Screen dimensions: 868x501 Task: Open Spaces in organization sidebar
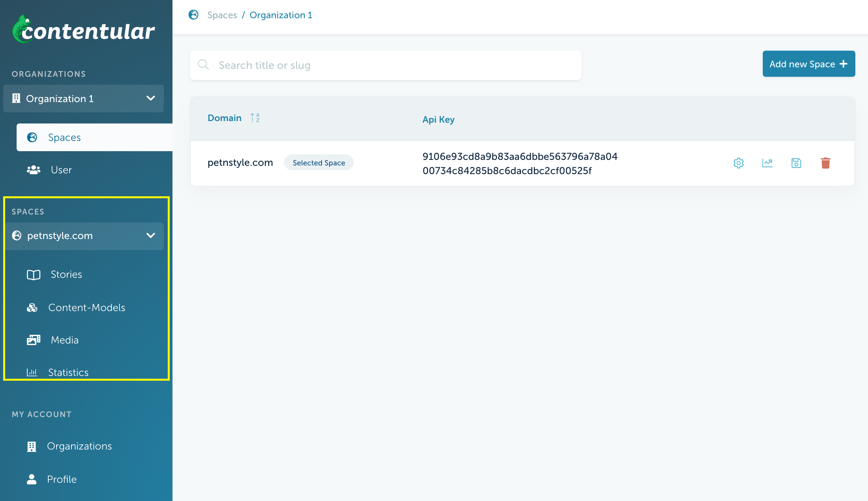[95, 137]
